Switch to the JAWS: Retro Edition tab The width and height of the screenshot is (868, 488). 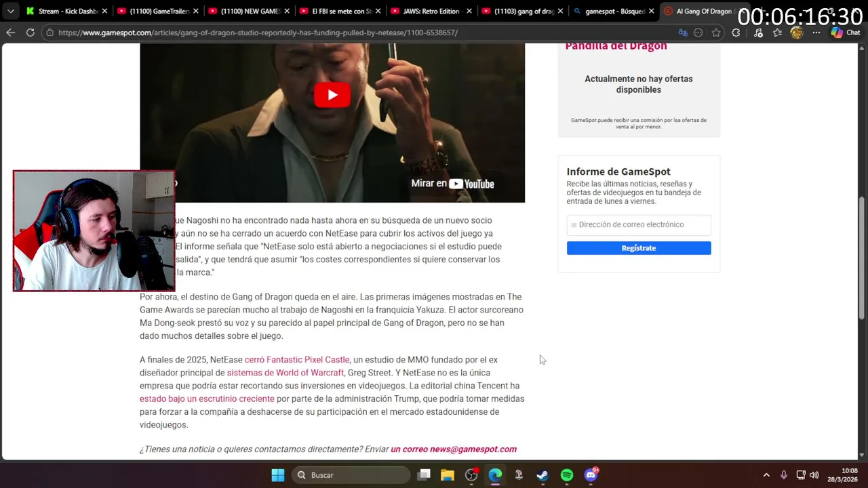coord(432,11)
